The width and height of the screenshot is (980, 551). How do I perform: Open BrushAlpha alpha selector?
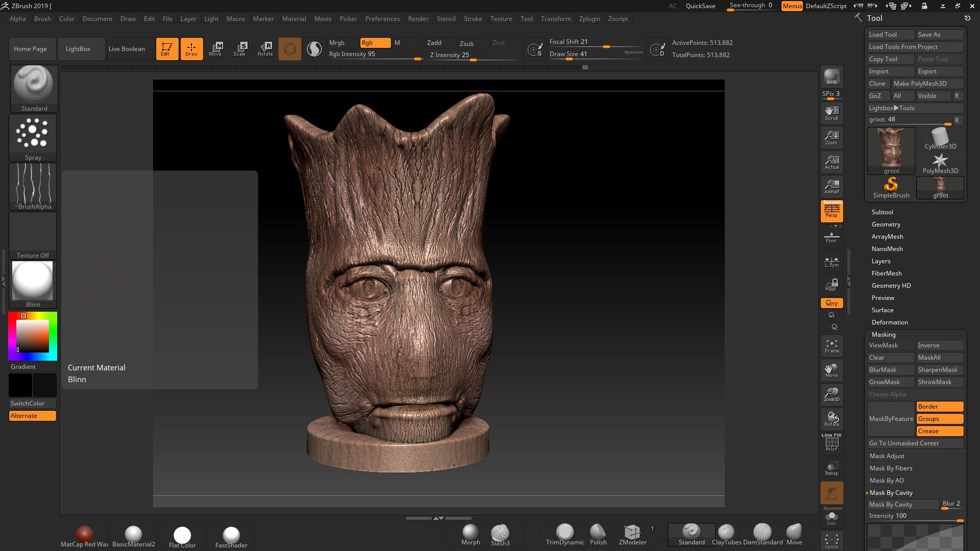click(33, 186)
